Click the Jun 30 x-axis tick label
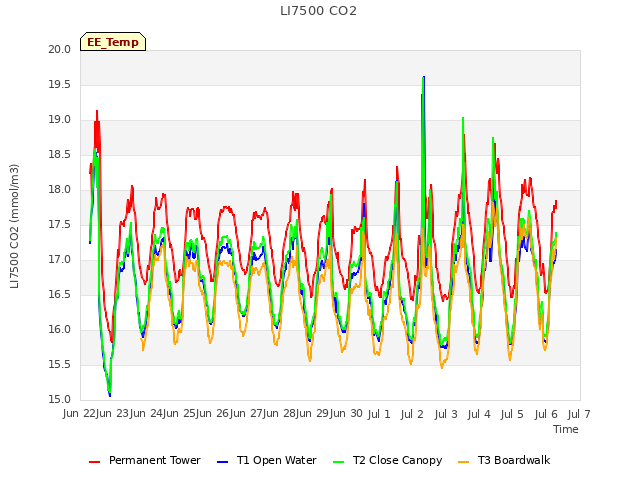640x480 pixels. 346,414
